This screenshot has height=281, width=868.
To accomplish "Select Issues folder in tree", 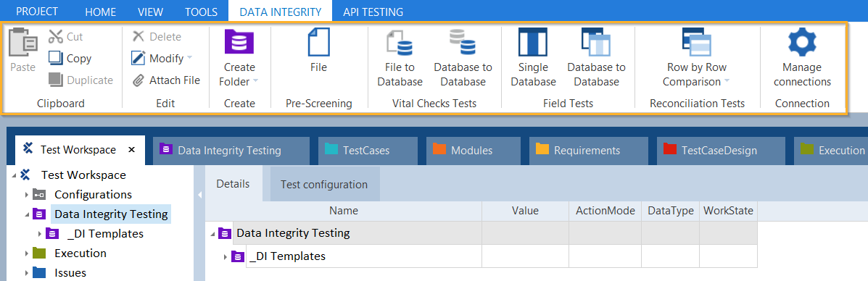I will coord(70,273).
